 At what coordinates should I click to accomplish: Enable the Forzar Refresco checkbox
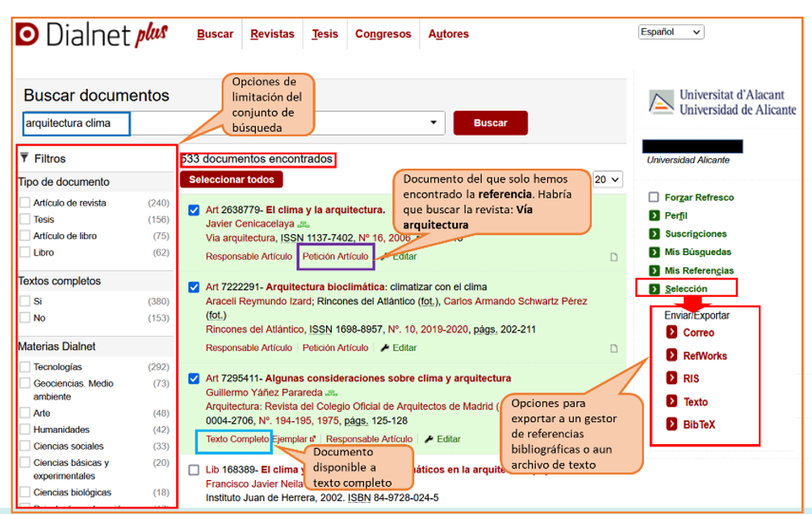click(x=654, y=197)
